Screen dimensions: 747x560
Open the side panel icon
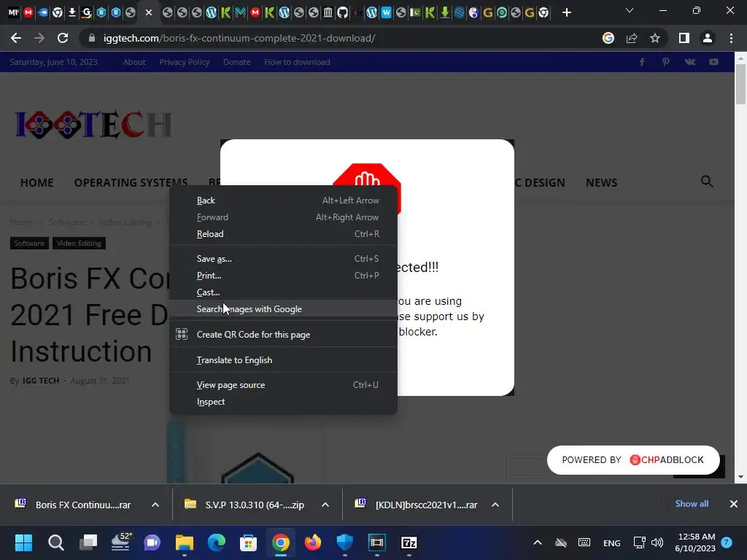(x=684, y=38)
